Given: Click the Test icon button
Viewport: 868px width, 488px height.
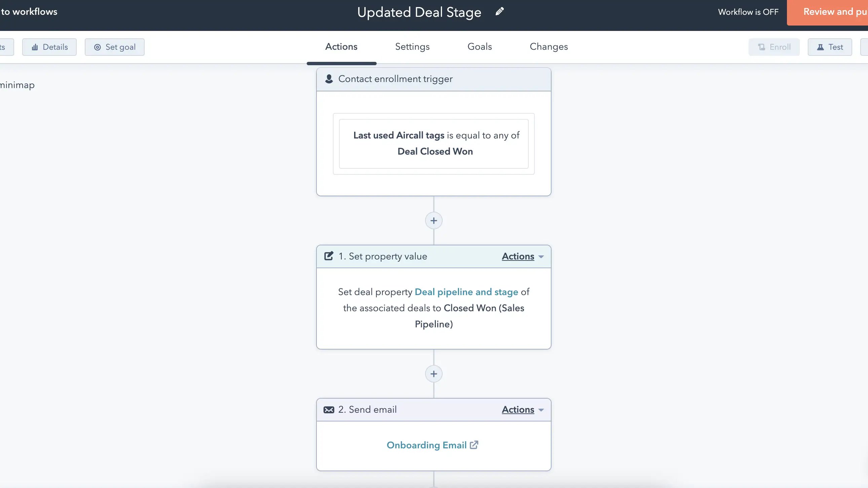Looking at the screenshot, I should coord(830,46).
